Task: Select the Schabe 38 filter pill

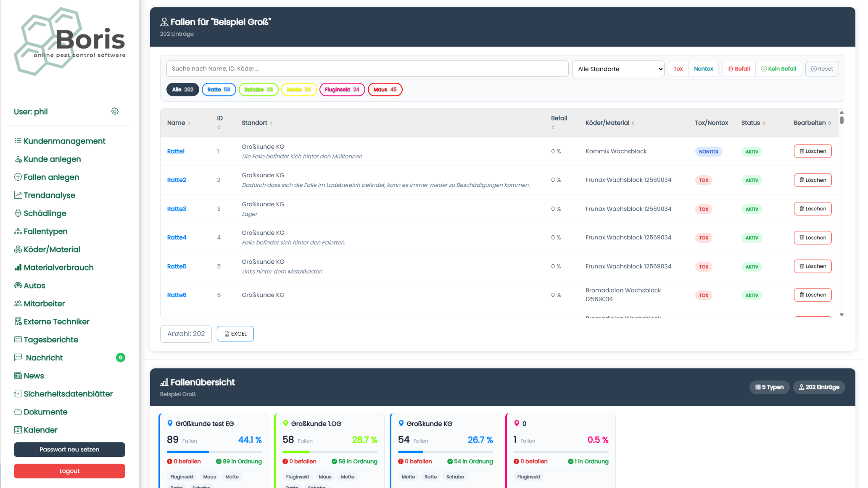Action: pyautogui.click(x=259, y=89)
